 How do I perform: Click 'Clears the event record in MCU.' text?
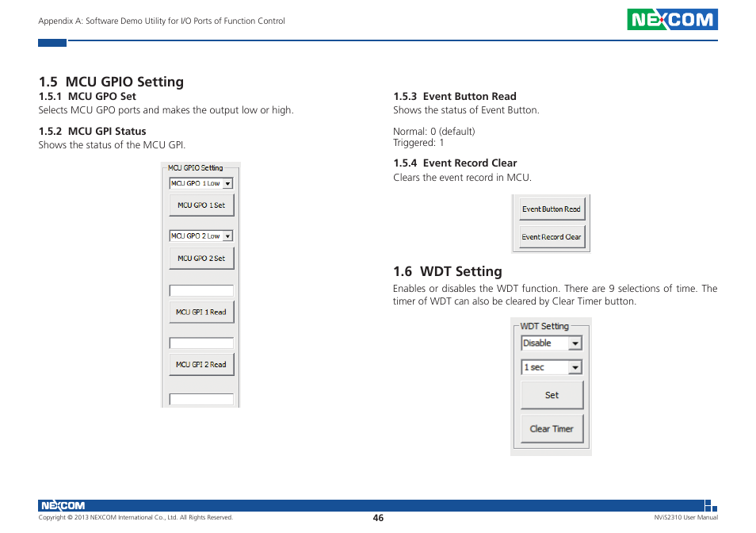[x=462, y=178]
